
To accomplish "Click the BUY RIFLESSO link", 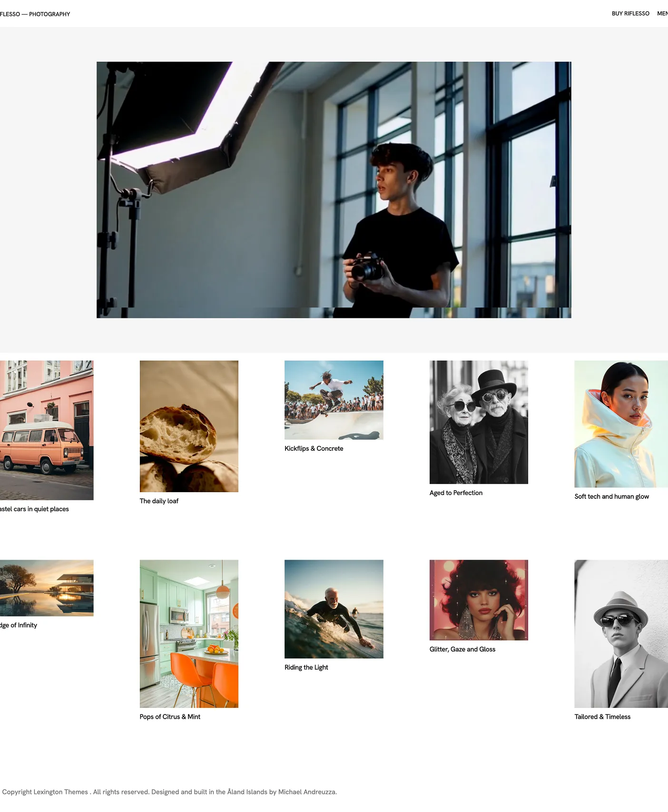I will point(630,14).
